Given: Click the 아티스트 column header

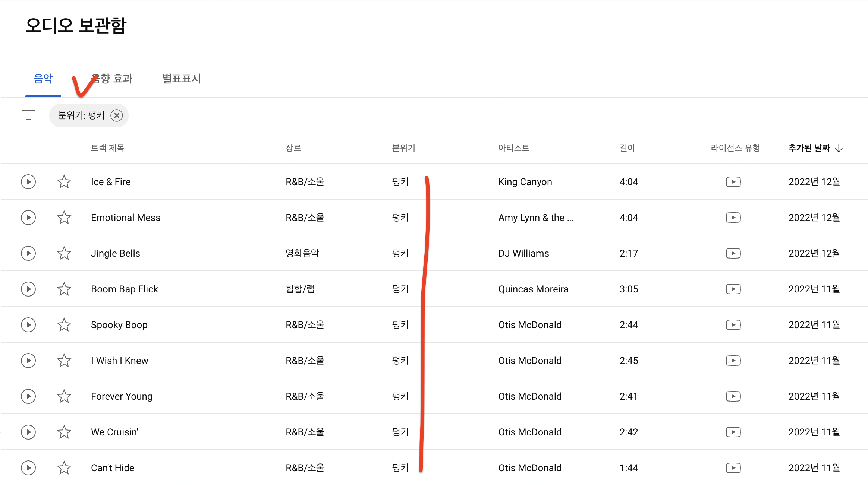Looking at the screenshot, I should click(x=514, y=148).
